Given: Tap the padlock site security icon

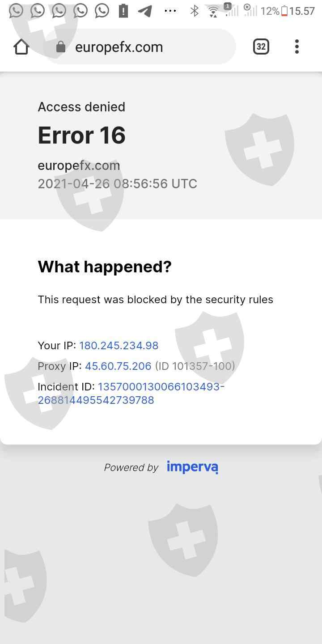Looking at the screenshot, I should 61,47.
